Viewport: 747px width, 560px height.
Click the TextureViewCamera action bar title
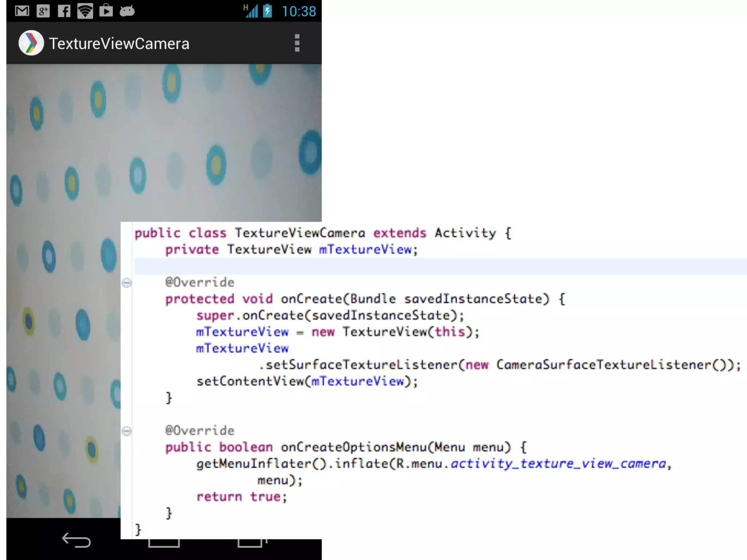(119, 44)
